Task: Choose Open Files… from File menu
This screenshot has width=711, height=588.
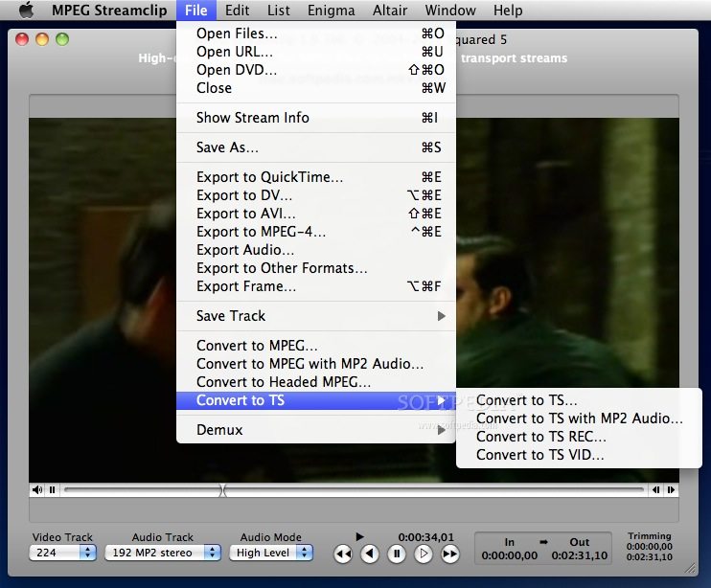Action: tap(316, 34)
